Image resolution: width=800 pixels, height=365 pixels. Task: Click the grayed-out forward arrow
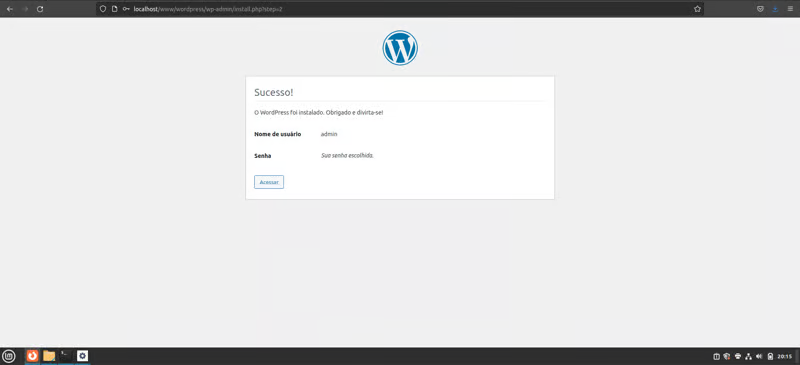tap(25, 9)
